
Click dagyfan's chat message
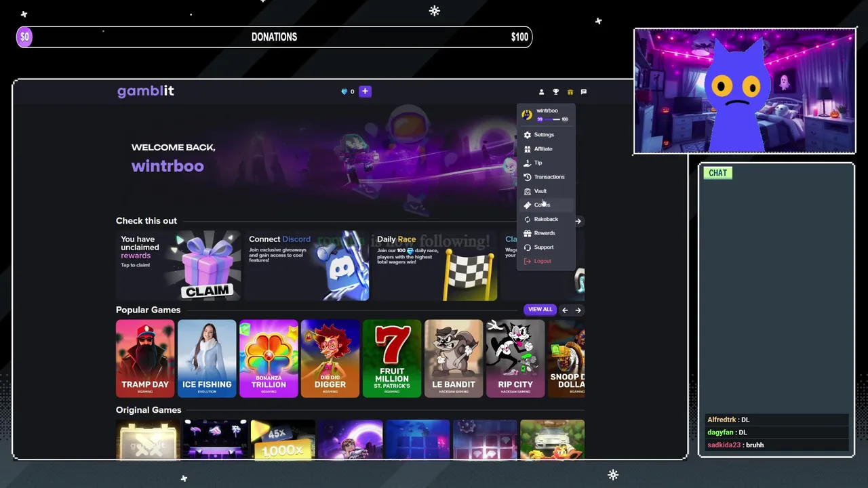[x=777, y=432]
